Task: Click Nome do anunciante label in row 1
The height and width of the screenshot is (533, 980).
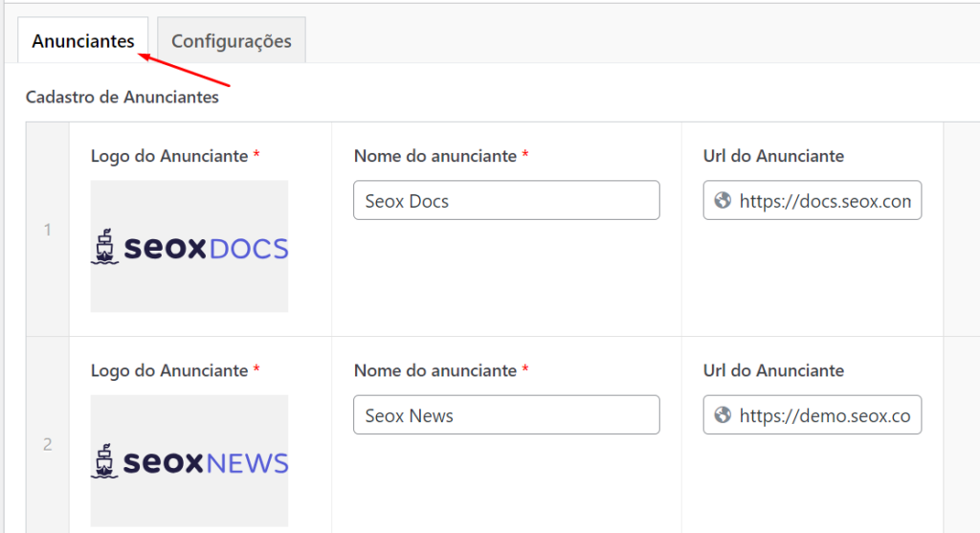Action: (x=435, y=156)
